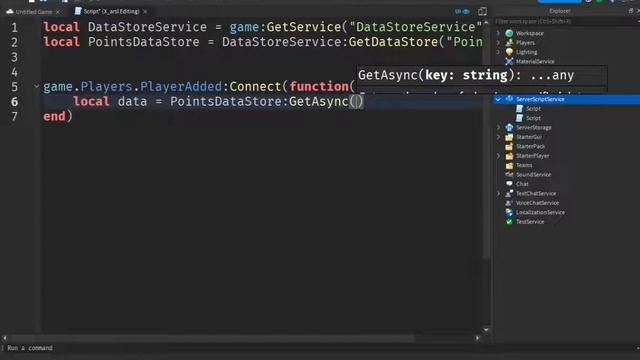Select the LocalizationService icon in Explorer

[509, 212]
